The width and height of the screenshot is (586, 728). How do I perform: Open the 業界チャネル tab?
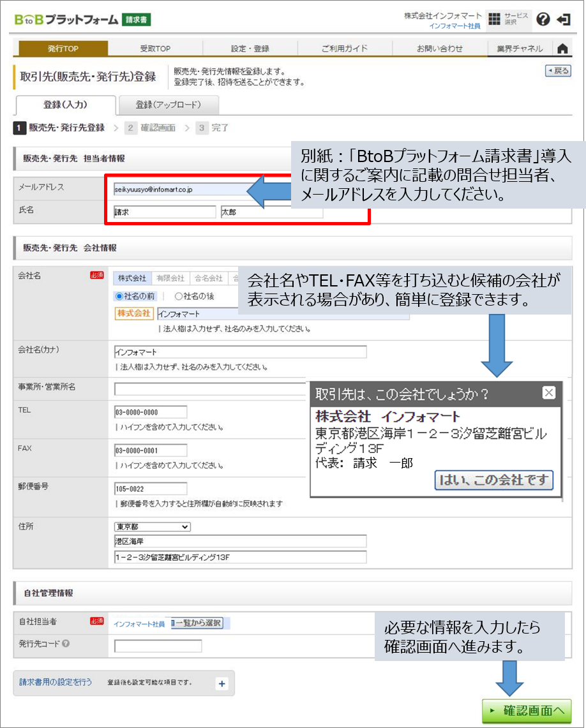tap(520, 48)
